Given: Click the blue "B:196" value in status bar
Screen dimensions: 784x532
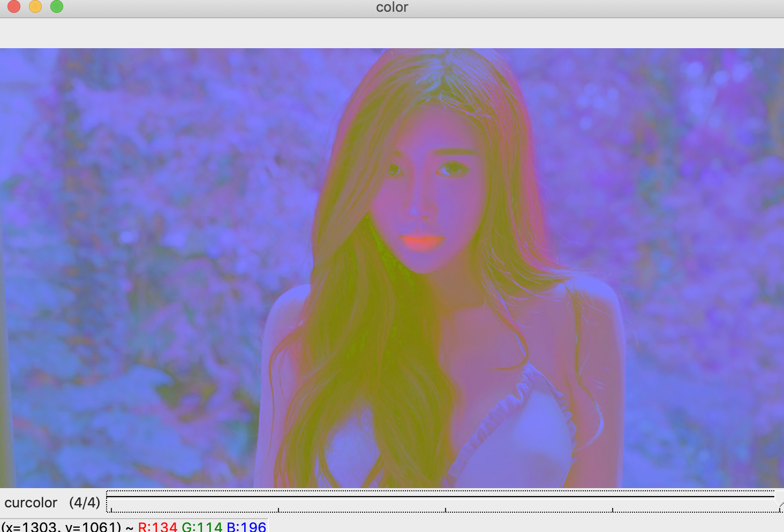Looking at the screenshot, I should pyautogui.click(x=246, y=526).
